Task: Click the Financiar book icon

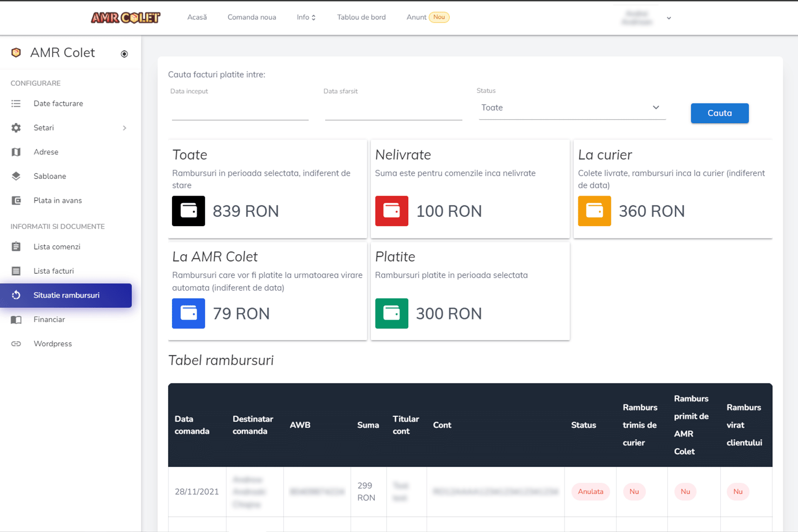Action: pos(16,320)
